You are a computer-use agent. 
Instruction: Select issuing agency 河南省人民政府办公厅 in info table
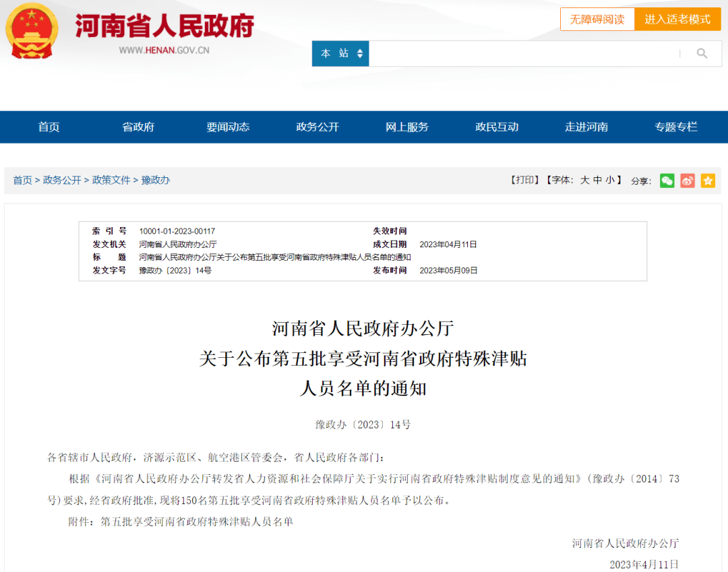[178, 245]
